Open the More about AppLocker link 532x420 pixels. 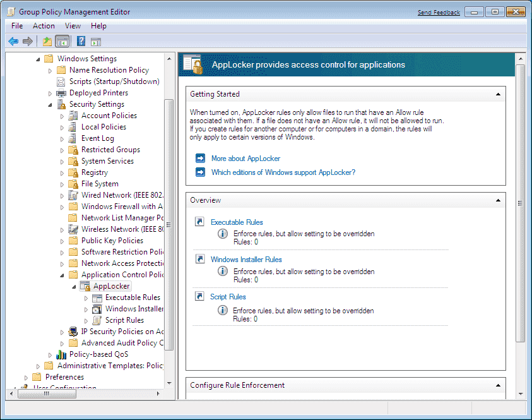pos(245,159)
